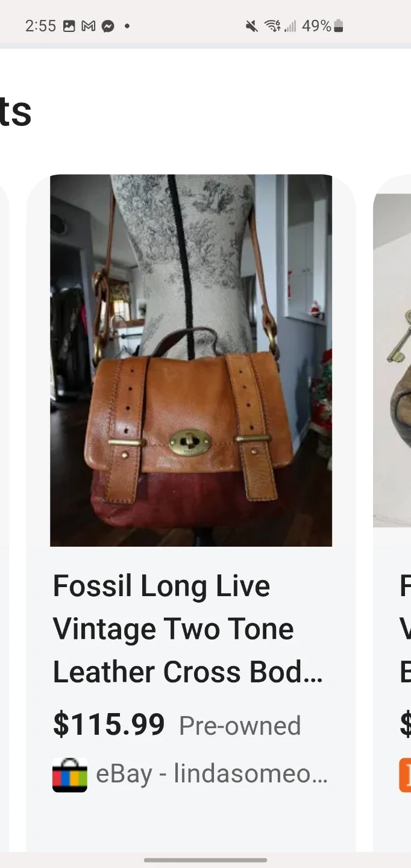Tap the 49% battery percentage text
This screenshot has height=868, width=411.
coord(316,26)
